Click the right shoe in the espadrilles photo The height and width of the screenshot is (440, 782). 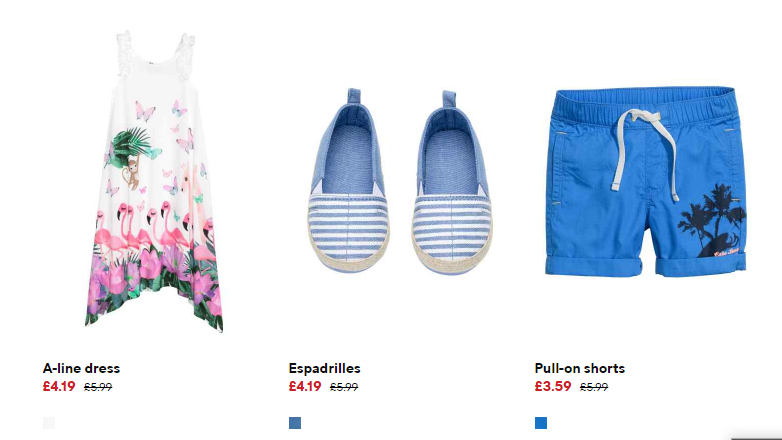coord(452,182)
